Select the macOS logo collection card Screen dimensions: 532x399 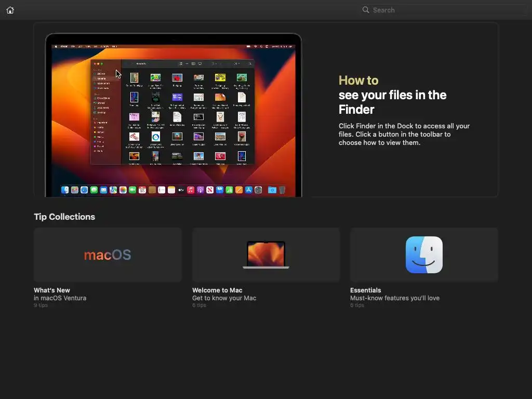click(108, 255)
